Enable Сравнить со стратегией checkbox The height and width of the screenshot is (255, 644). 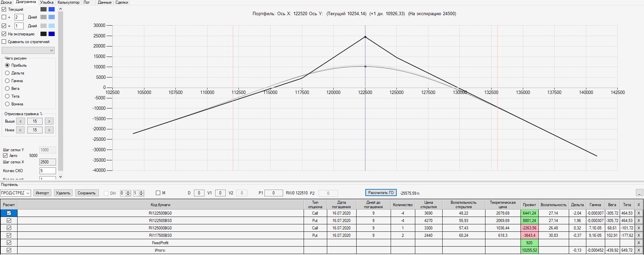(x=4, y=42)
